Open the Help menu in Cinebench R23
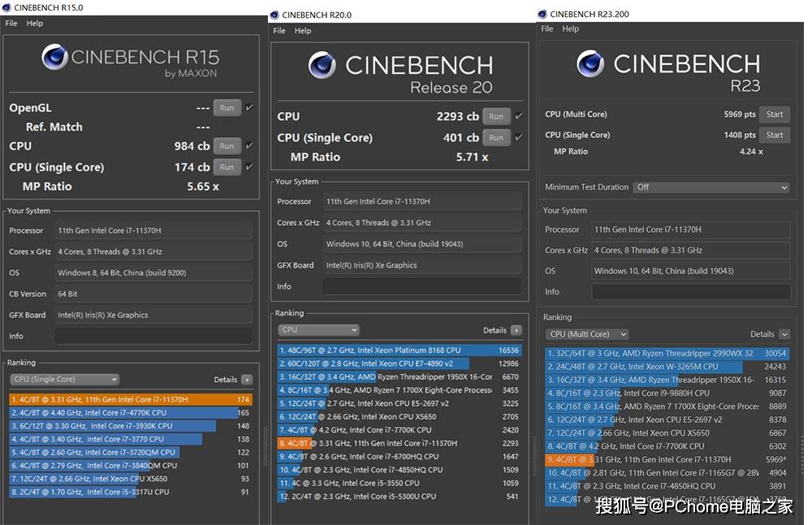Image resolution: width=812 pixels, height=525 pixels. (x=571, y=28)
